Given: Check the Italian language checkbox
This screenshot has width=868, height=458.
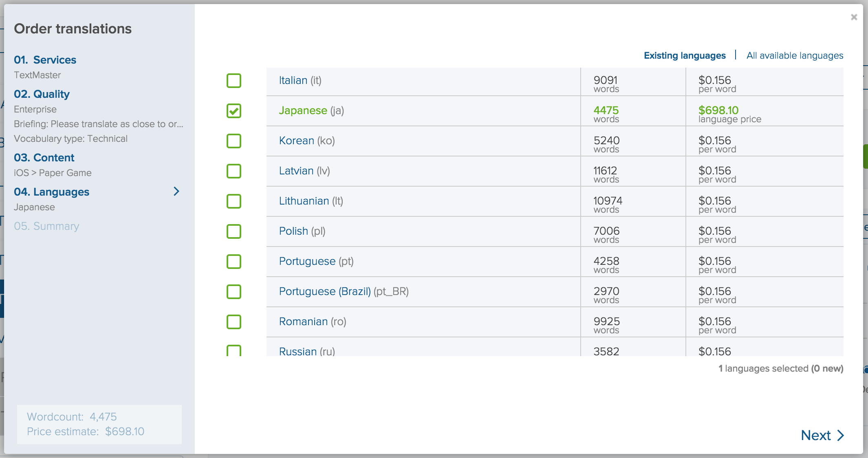Looking at the screenshot, I should pos(234,81).
